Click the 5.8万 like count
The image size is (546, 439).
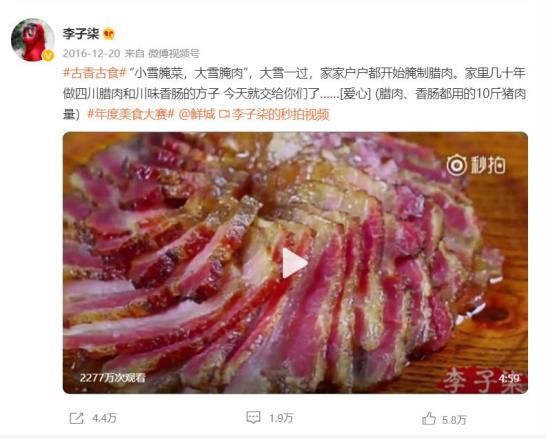[454, 420]
